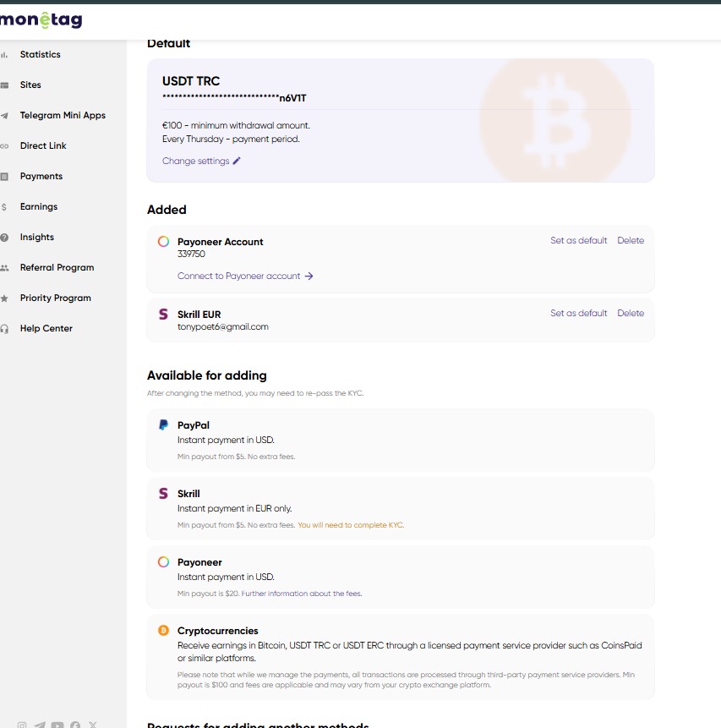This screenshot has width=721, height=728.
Task: Open the Payments page
Action: [41, 176]
